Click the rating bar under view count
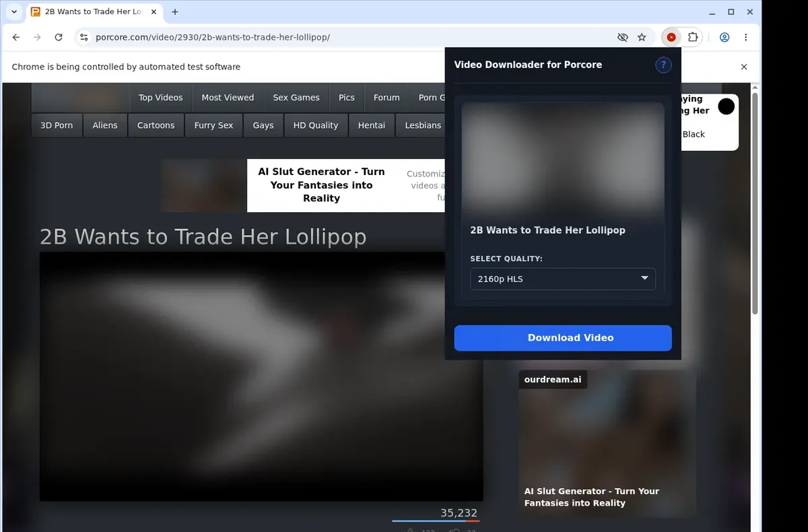808x532 pixels. point(436,521)
